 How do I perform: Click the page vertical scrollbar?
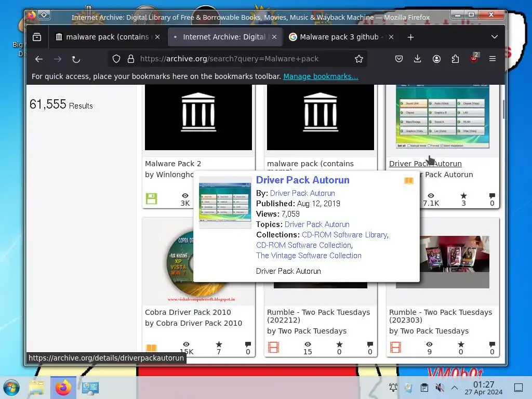pyautogui.click(x=503, y=109)
